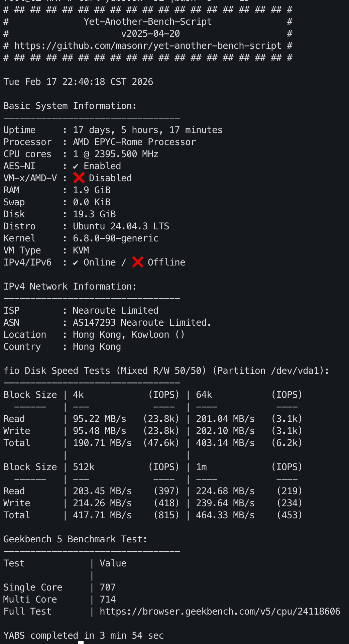Click the red X beside Offline
Screen dimensions: 349x644
tap(138, 262)
